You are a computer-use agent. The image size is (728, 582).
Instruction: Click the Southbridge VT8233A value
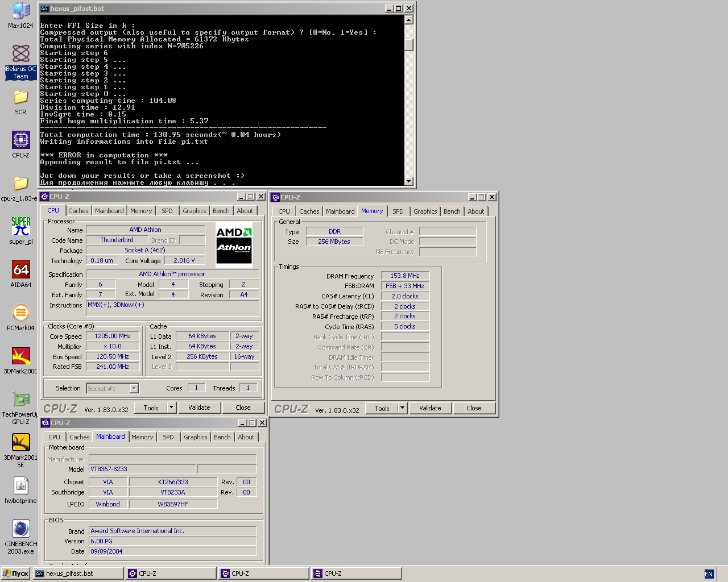tap(173, 492)
